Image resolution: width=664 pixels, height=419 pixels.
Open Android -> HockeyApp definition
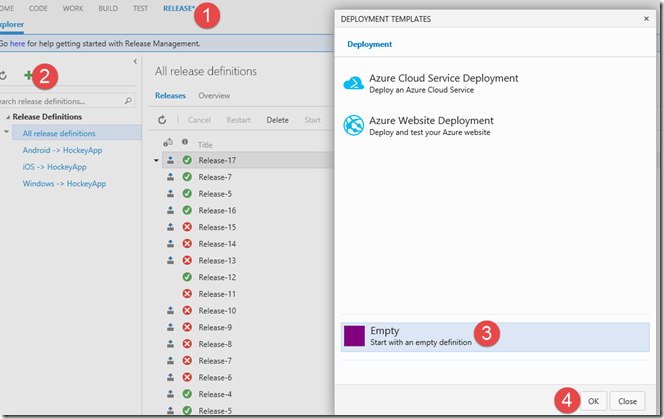[x=62, y=150]
